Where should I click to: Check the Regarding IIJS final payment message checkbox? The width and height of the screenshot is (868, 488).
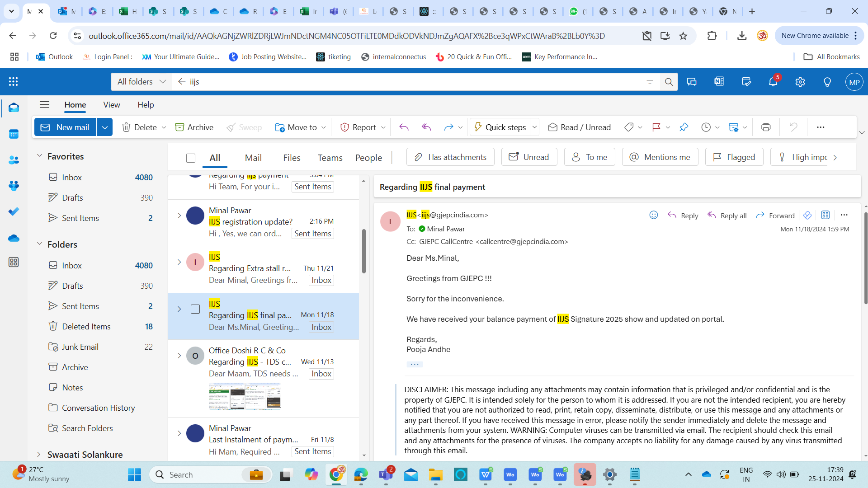[195, 309]
